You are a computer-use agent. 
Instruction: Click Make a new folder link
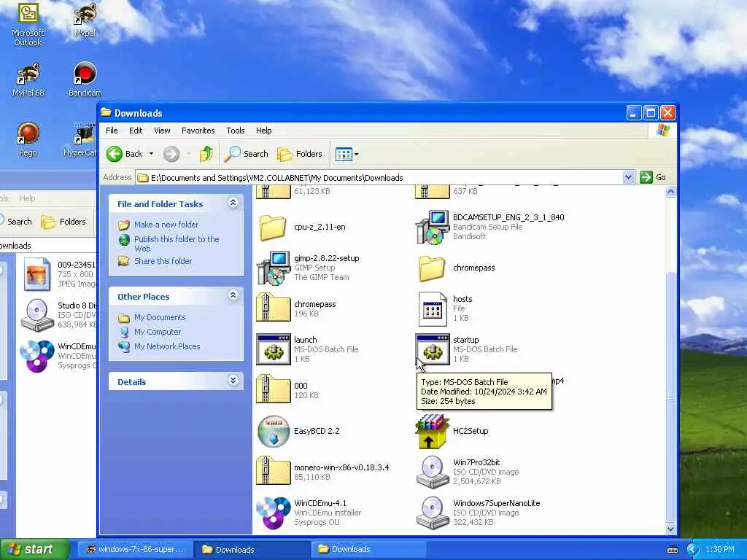tap(166, 225)
